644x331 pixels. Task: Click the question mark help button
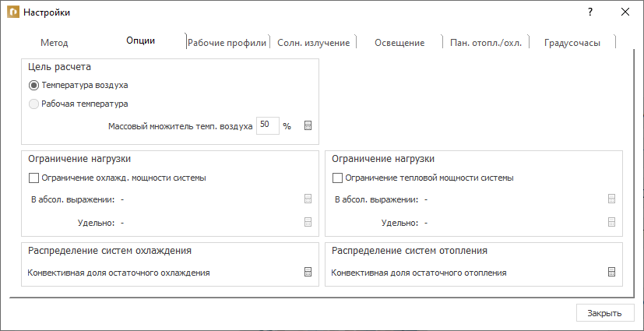(x=590, y=12)
